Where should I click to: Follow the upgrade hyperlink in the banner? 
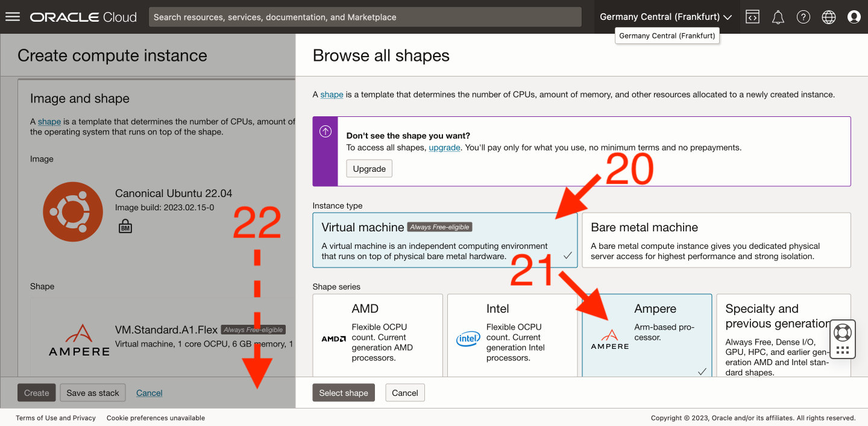[x=444, y=147]
